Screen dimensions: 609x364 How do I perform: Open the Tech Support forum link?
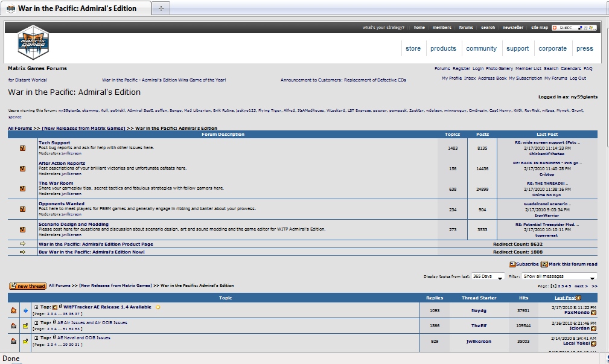54,142
